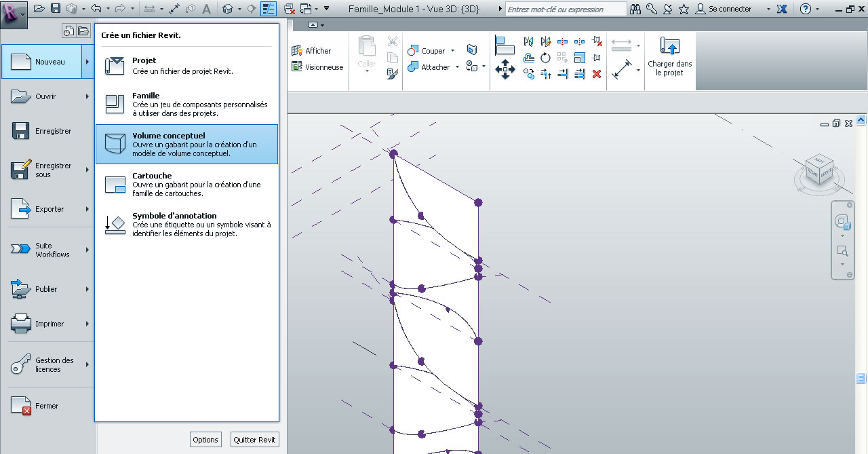Toggle the Thin Lines icon
The width and height of the screenshot is (868, 454).
269,9
